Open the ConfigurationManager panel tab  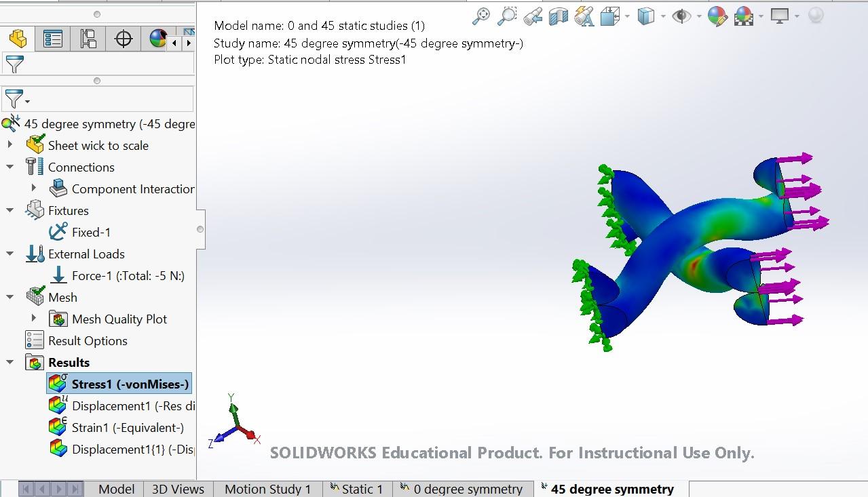(88, 39)
